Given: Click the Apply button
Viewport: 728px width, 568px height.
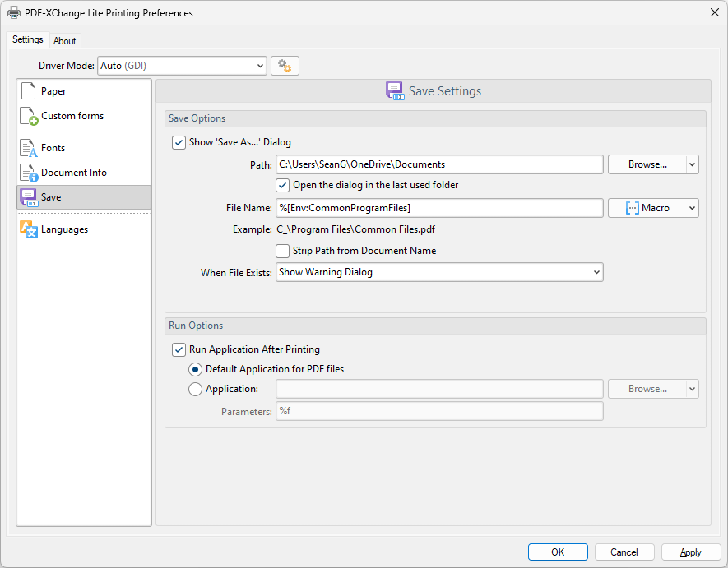Looking at the screenshot, I should [x=691, y=552].
